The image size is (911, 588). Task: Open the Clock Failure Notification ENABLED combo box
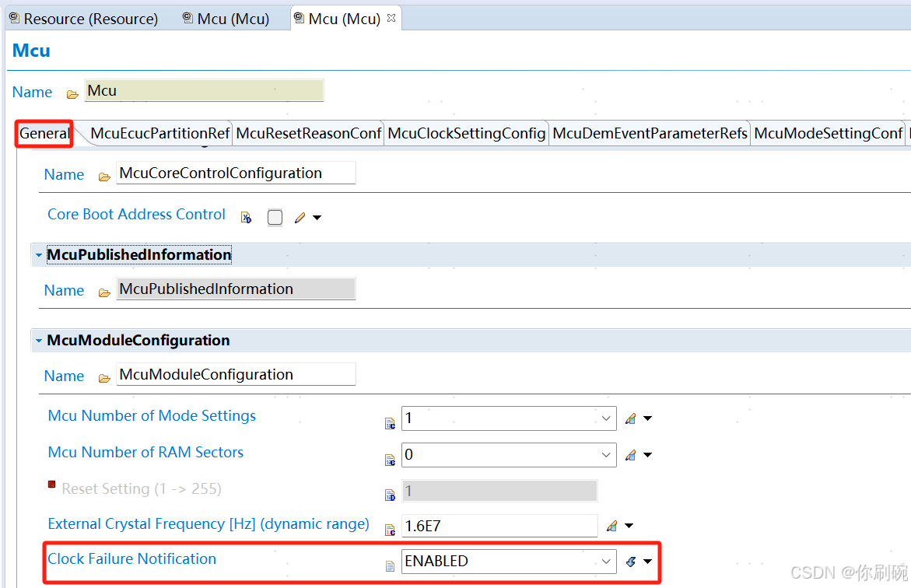(x=509, y=562)
